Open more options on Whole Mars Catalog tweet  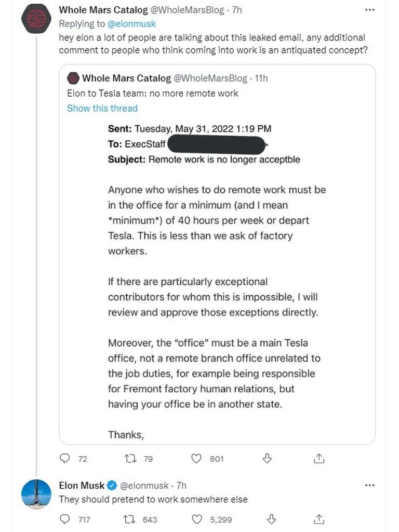pyautogui.click(x=369, y=10)
